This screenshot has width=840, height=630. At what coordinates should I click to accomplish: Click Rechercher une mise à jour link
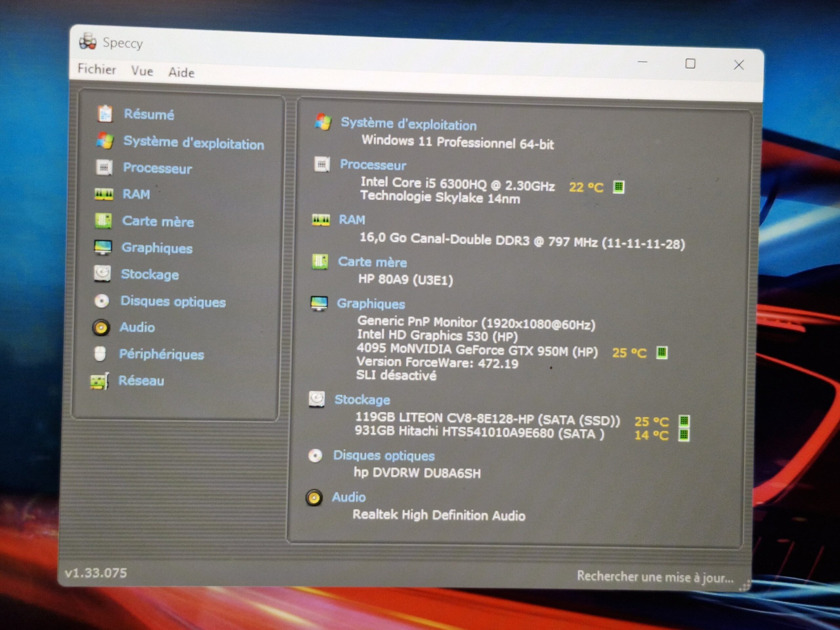click(655, 577)
